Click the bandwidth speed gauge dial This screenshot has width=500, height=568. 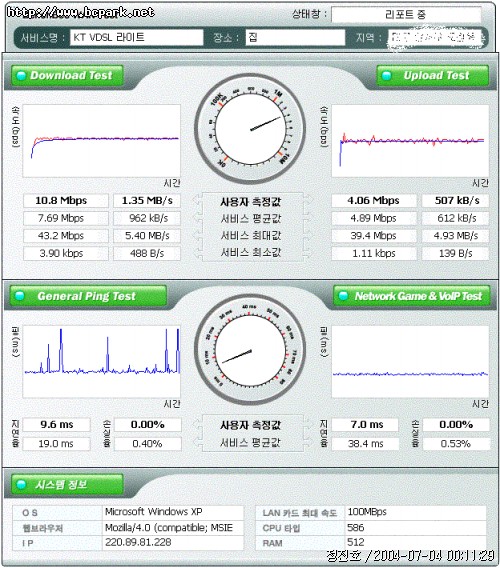[250, 129]
